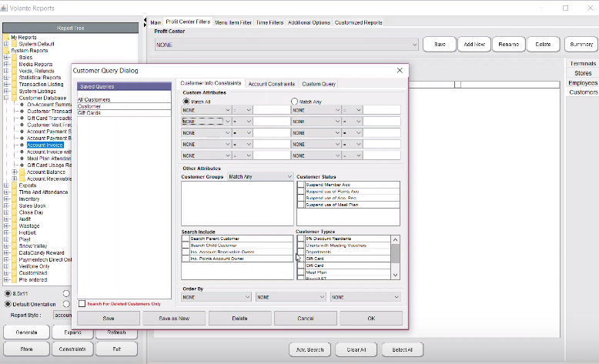The image size is (599, 364).
Task: Close the Customer Query Dialog with X
Action: pos(400,70)
